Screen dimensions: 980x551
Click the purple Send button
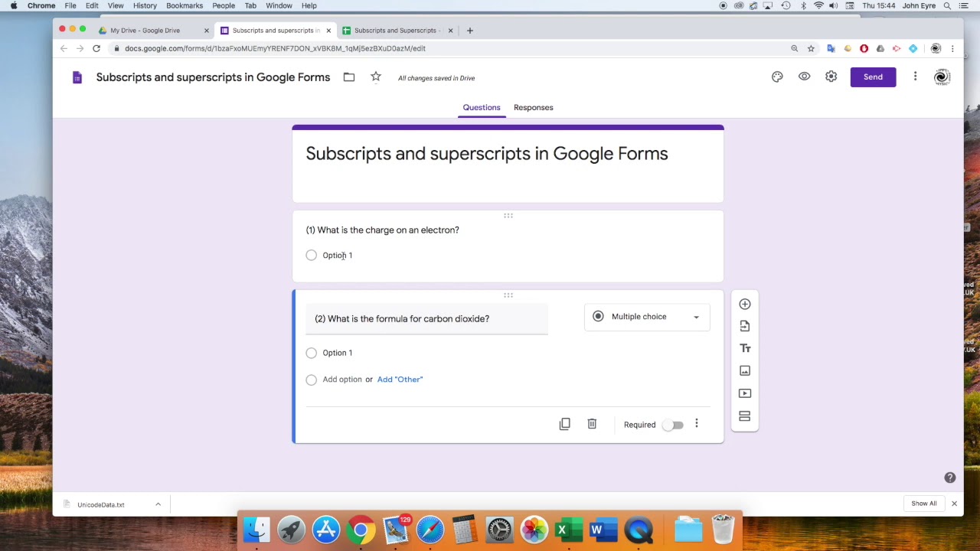873,77
